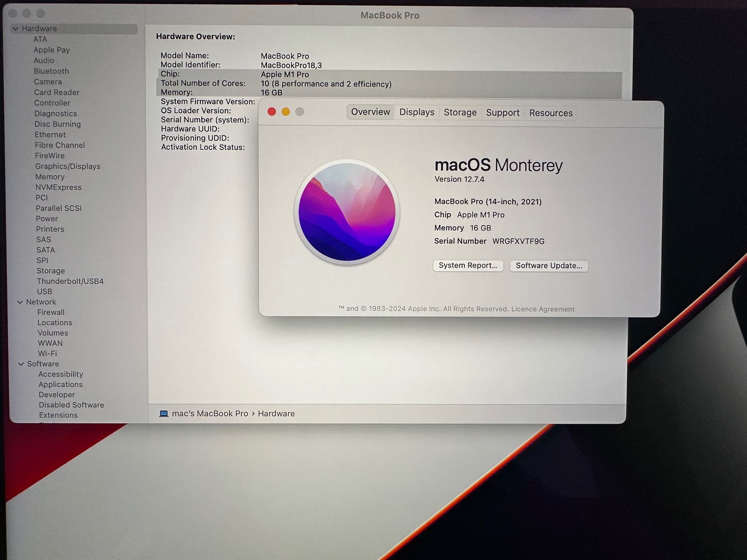
Task: Select Storage in the sidebar list
Action: [51, 271]
